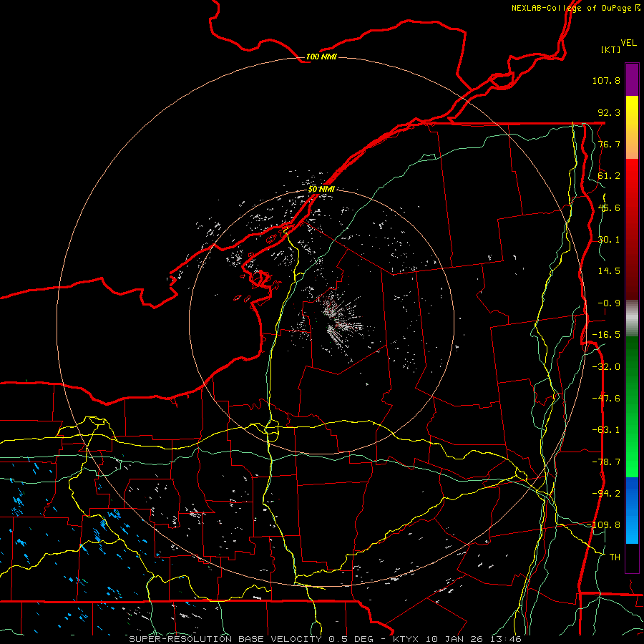Click the 30.1 value on the velocity scale

point(609,240)
